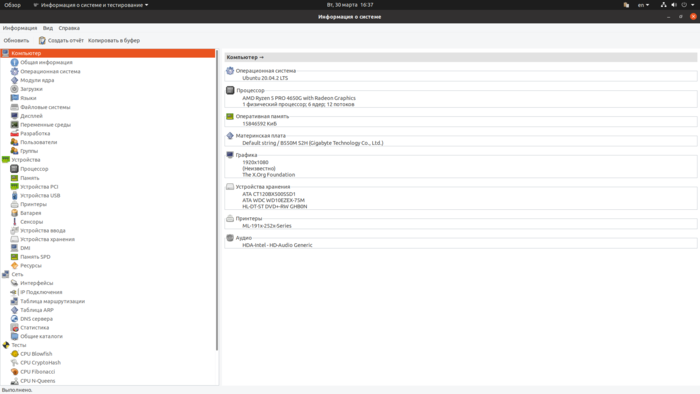Open the en keyboard layout dropdown

tap(643, 5)
